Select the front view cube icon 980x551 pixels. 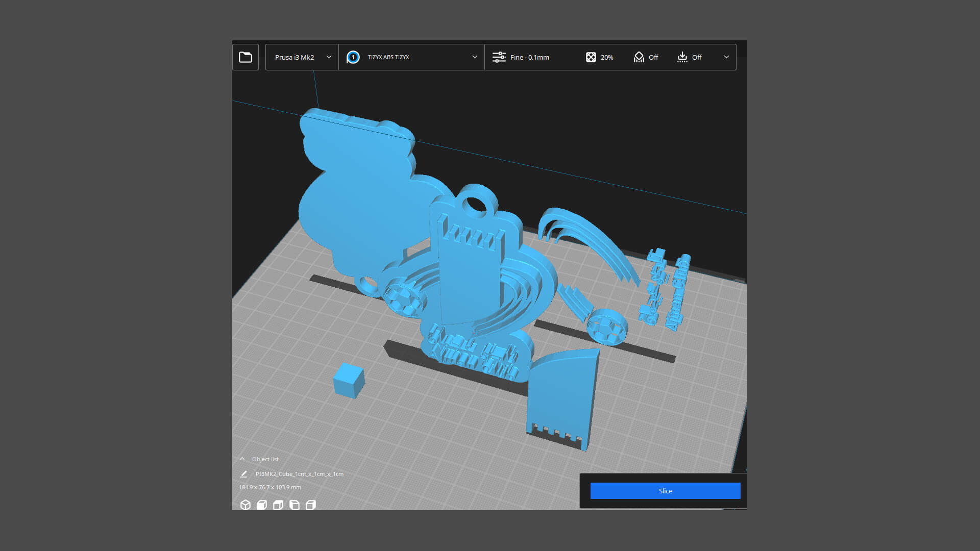coord(262,505)
